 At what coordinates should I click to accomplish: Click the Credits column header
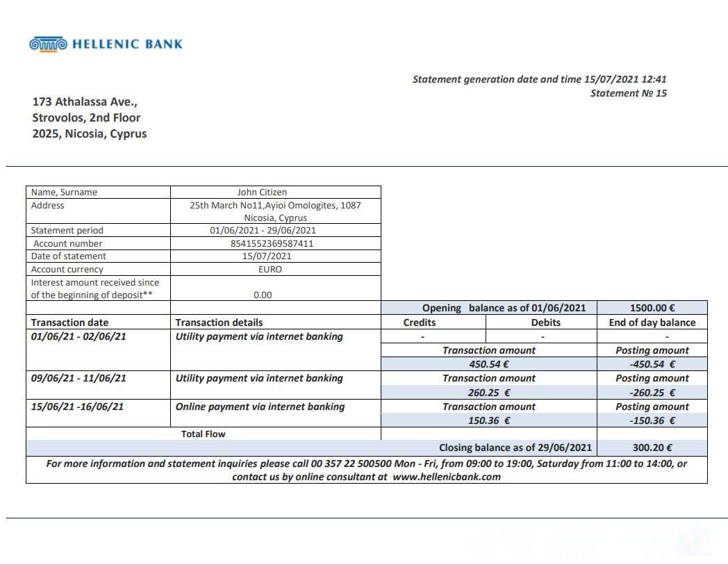(420, 322)
